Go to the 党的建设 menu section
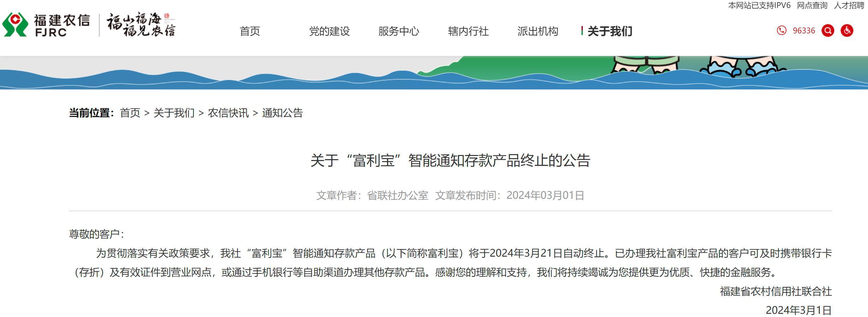The width and height of the screenshot is (868, 317). (x=329, y=31)
